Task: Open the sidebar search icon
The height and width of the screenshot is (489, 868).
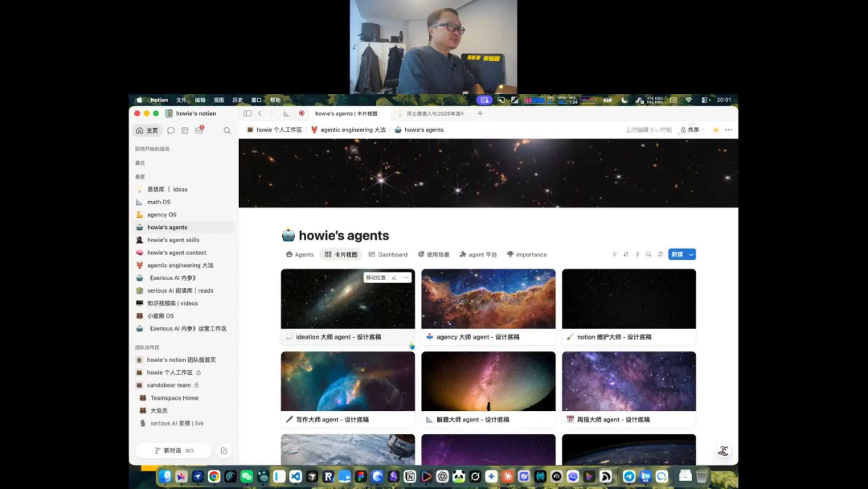Action: point(227,131)
